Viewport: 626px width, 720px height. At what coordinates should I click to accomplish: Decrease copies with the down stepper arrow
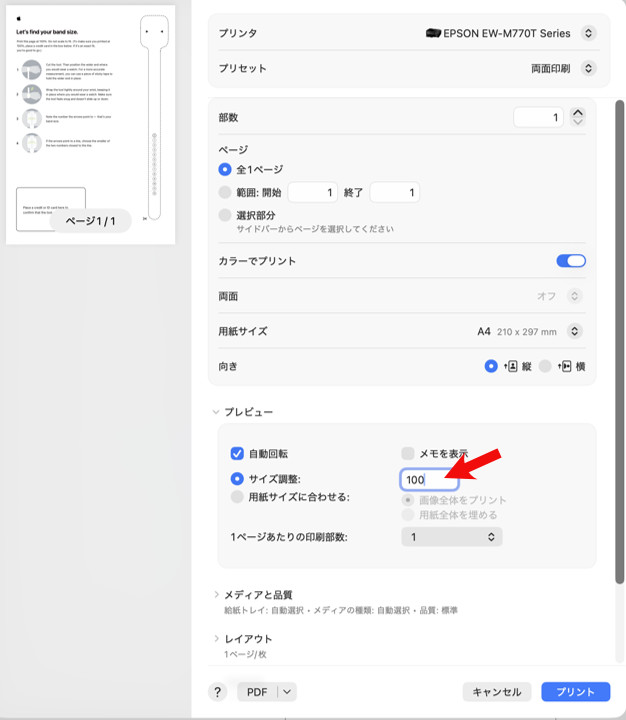(x=578, y=122)
